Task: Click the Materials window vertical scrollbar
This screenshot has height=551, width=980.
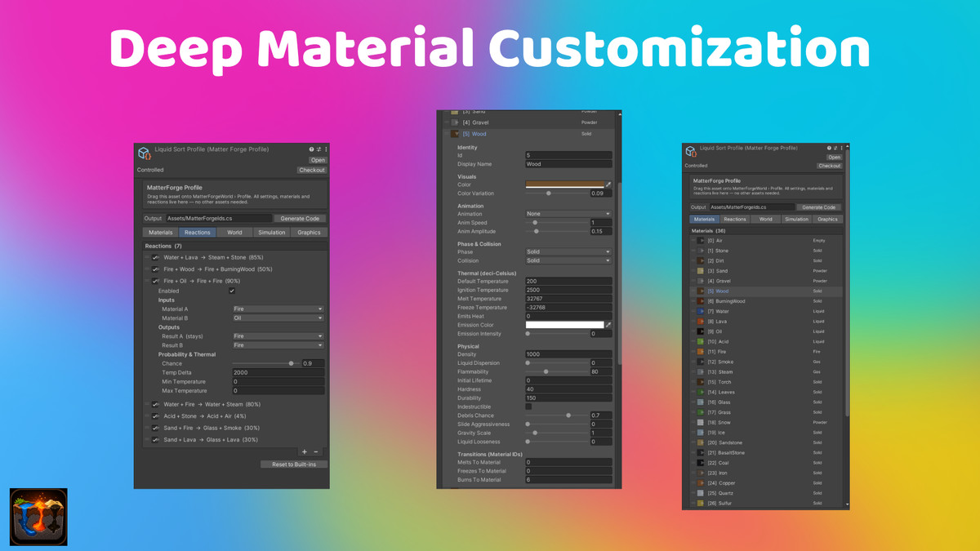Action: (x=848, y=282)
